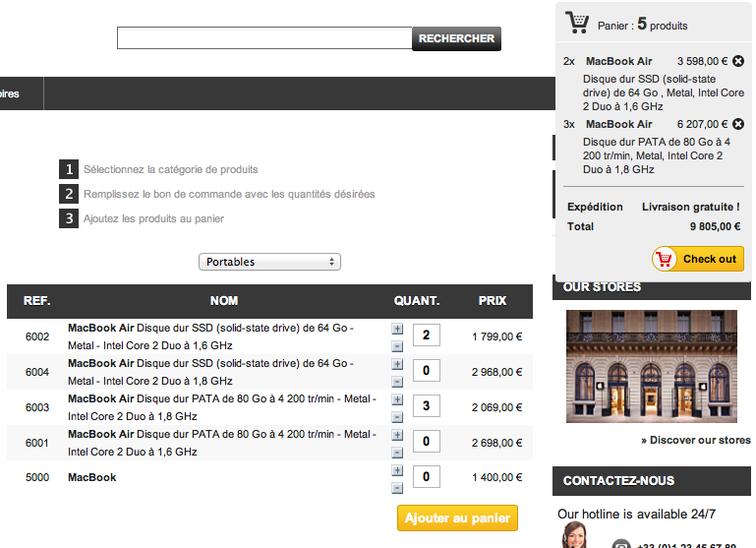
Task: Increase quantity for MacBook ref 5000
Action: tap(397, 470)
